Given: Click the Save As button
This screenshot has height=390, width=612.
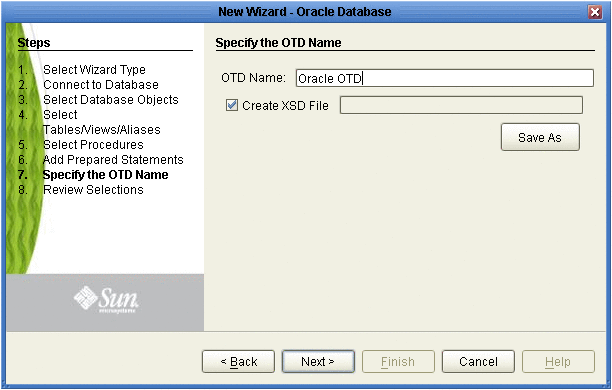Looking at the screenshot, I should pos(540,137).
